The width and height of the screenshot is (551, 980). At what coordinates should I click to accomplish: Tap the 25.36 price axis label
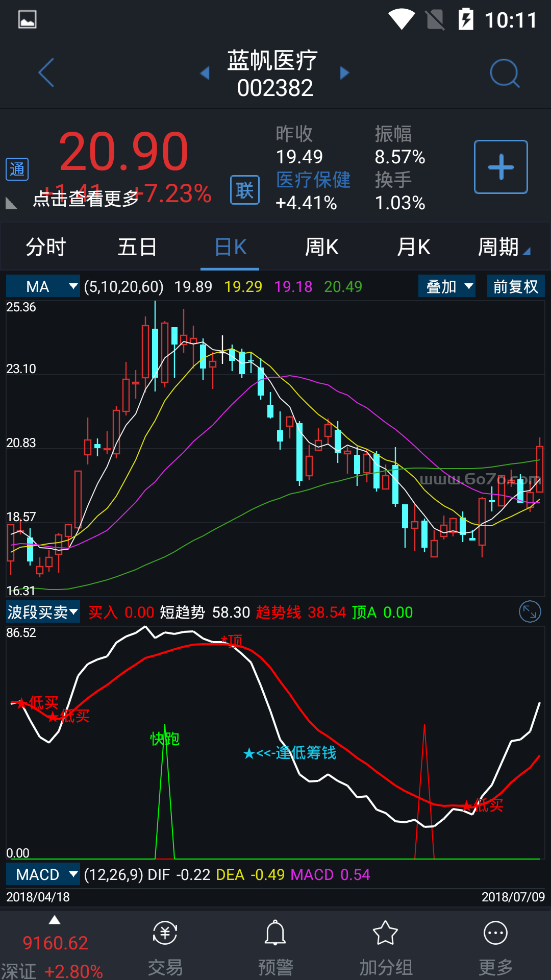click(x=21, y=307)
